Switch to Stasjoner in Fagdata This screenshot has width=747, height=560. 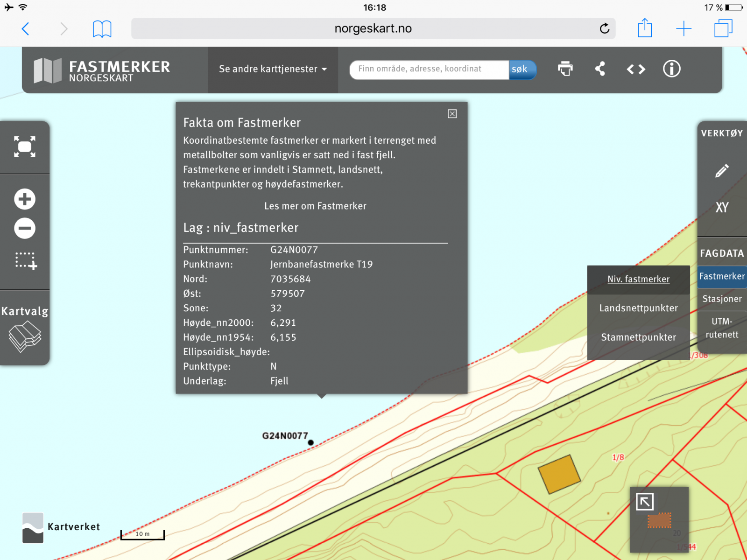(722, 299)
